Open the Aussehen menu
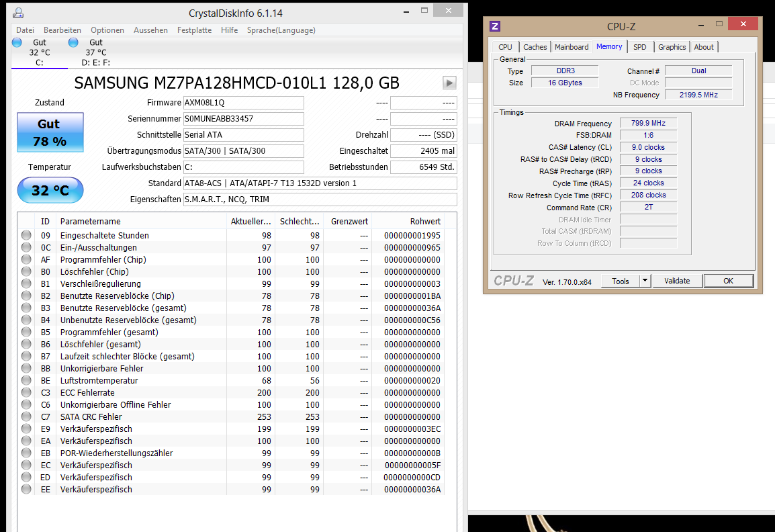The image size is (775, 532). pos(150,30)
